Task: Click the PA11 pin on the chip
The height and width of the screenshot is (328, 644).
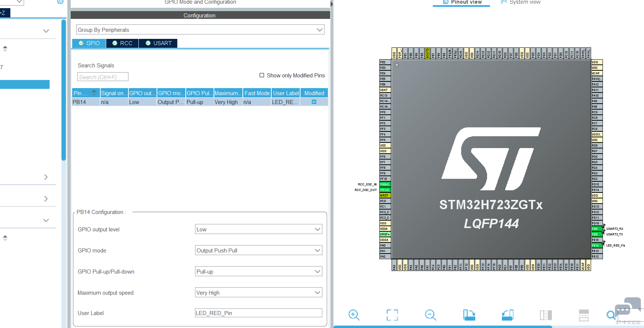Action: pyautogui.click(x=597, y=90)
